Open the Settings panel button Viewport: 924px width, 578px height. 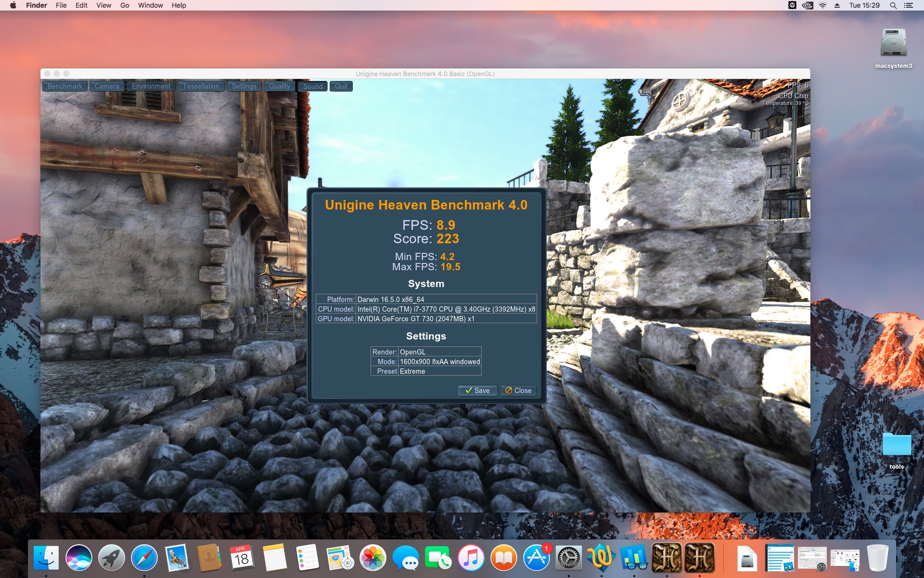(244, 86)
